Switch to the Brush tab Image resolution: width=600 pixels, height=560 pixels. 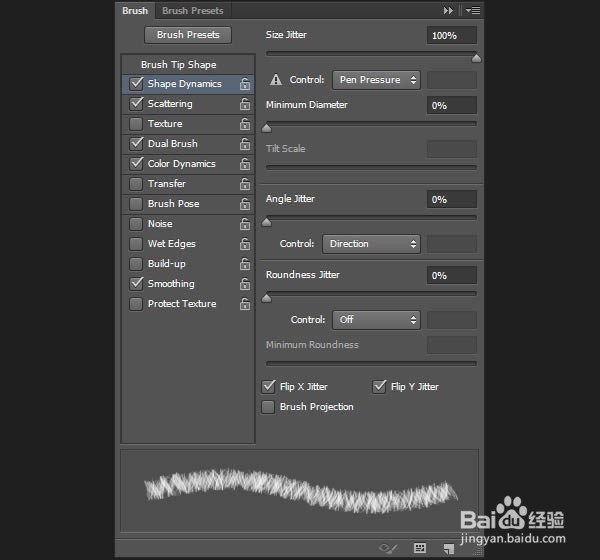[x=135, y=11]
